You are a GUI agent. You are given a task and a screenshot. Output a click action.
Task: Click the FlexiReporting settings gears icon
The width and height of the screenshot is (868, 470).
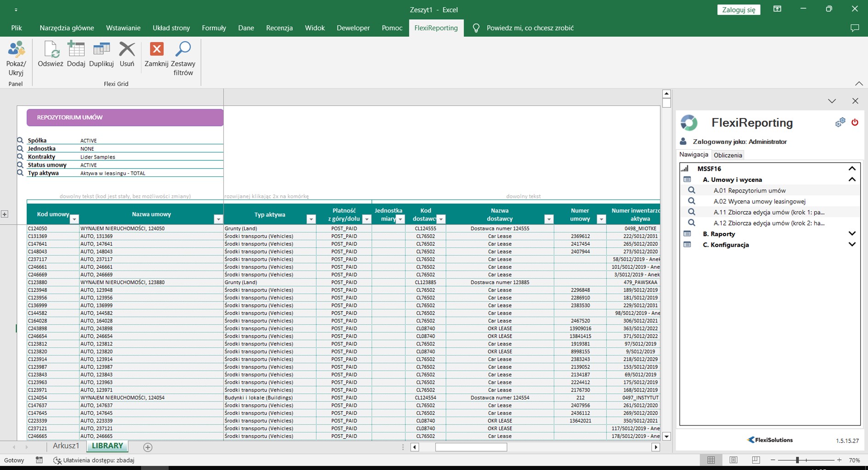click(840, 122)
